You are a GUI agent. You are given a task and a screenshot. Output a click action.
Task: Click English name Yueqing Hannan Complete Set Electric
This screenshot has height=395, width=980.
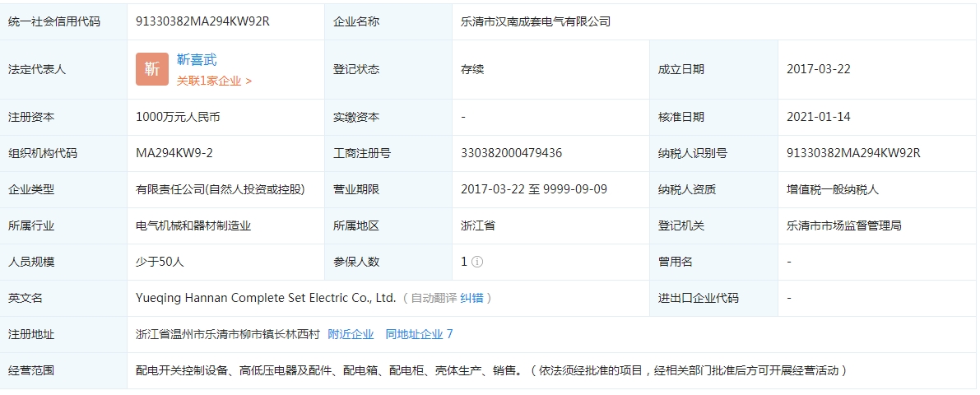coord(266,298)
